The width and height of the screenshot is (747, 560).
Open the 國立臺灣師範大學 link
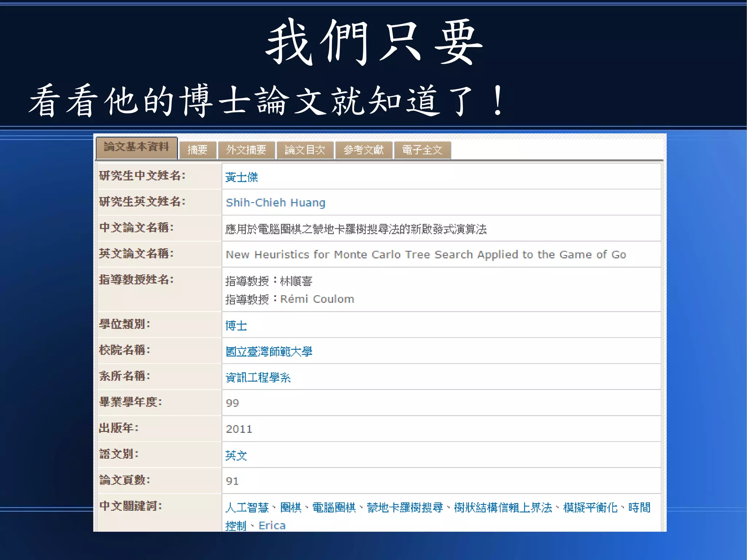pyautogui.click(x=269, y=351)
